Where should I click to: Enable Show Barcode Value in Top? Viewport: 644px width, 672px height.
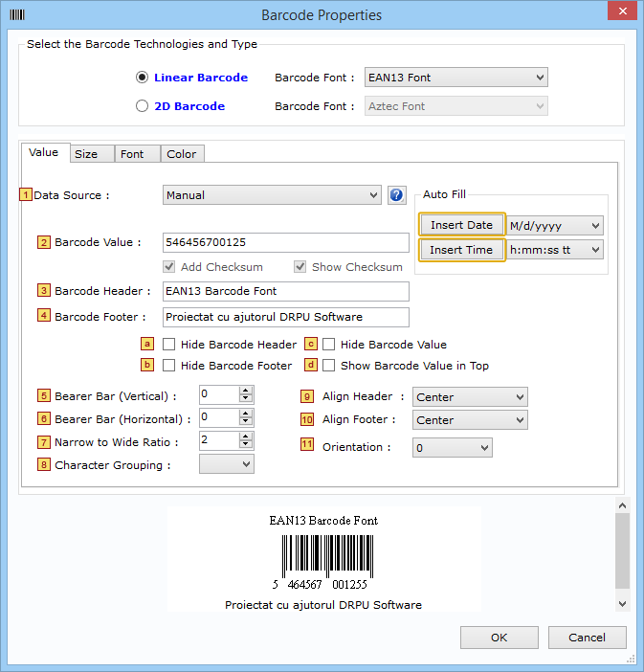click(x=328, y=366)
